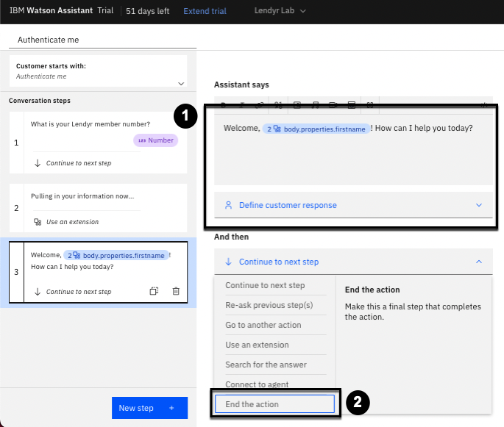Click the insert variable icon in editor toolbar

coord(278,104)
